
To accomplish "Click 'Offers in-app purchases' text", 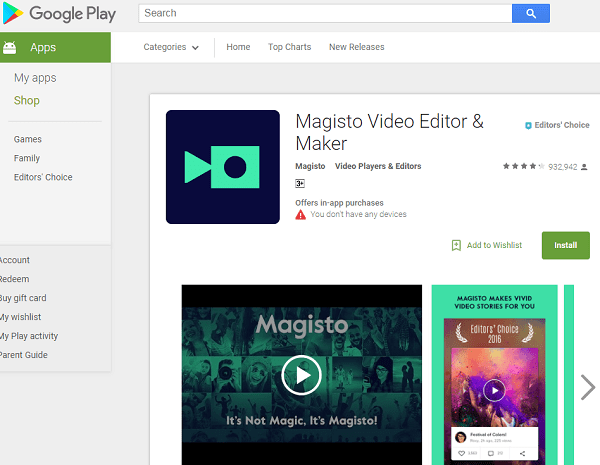I will [339, 203].
